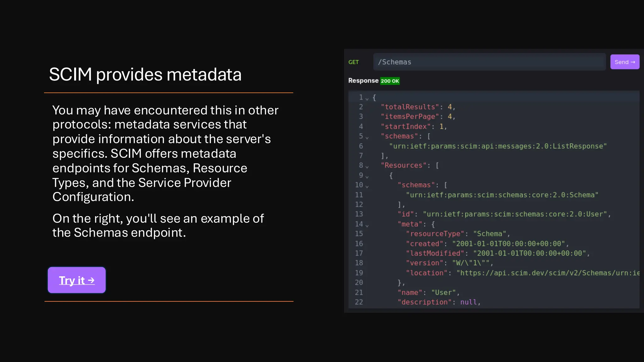
Task: Click the "name" key on line 21
Action: pyautogui.click(x=410, y=292)
